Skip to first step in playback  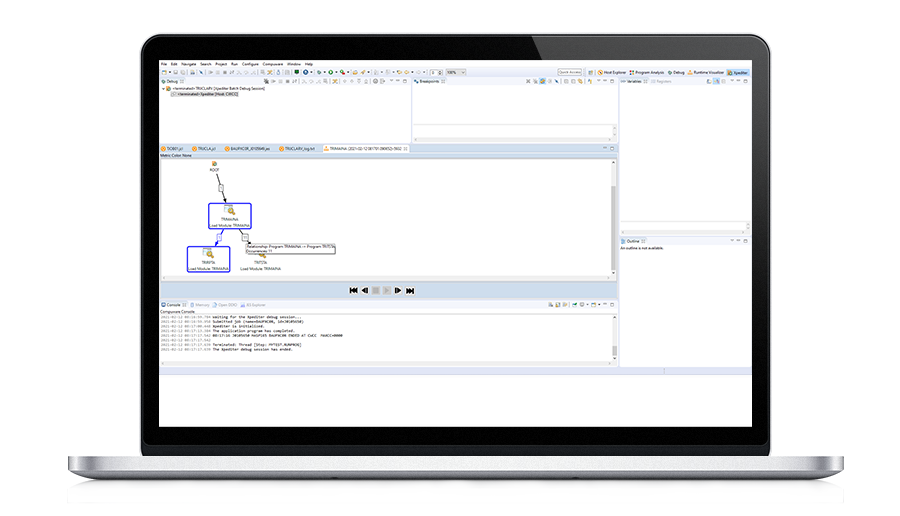[354, 290]
